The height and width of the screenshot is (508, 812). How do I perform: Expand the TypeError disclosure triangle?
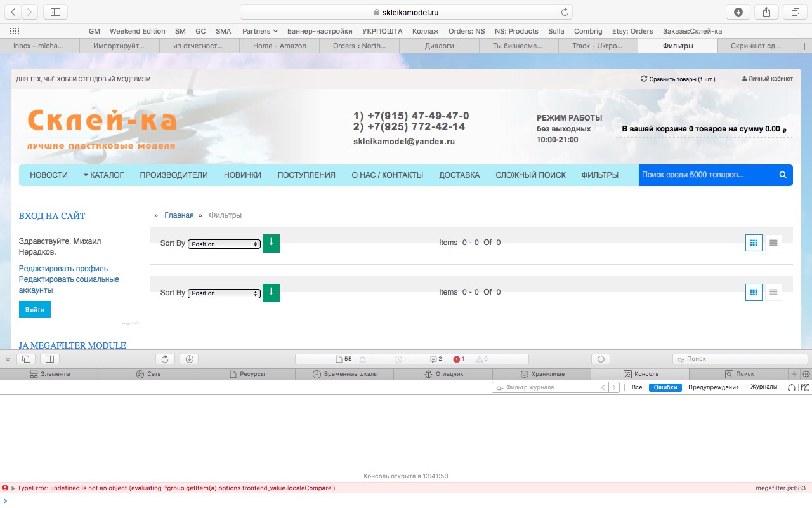coord(13,488)
